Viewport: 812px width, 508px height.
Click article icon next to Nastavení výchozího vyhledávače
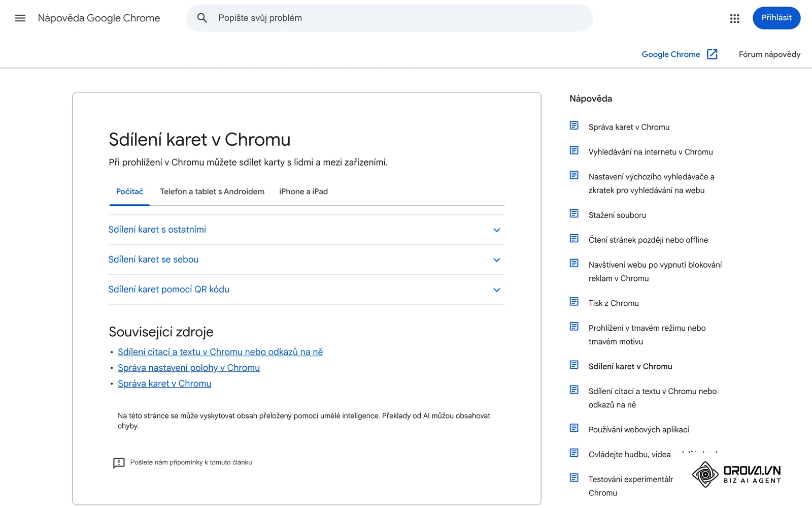tap(574, 175)
